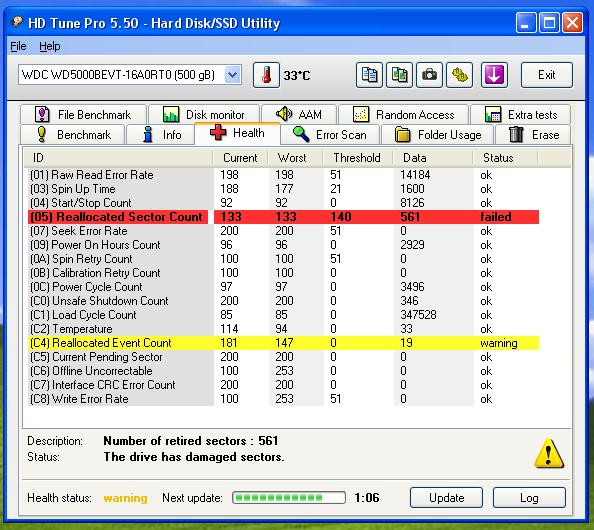Click the copy screenshot to clipboard icon
The height and width of the screenshot is (530, 594).
[399, 75]
